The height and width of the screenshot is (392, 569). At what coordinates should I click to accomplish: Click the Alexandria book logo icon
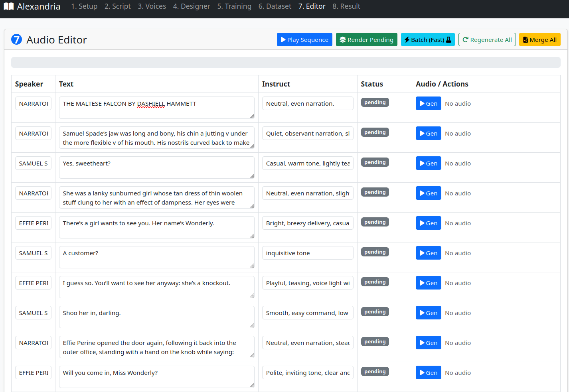pyautogui.click(x=9, y=6)
